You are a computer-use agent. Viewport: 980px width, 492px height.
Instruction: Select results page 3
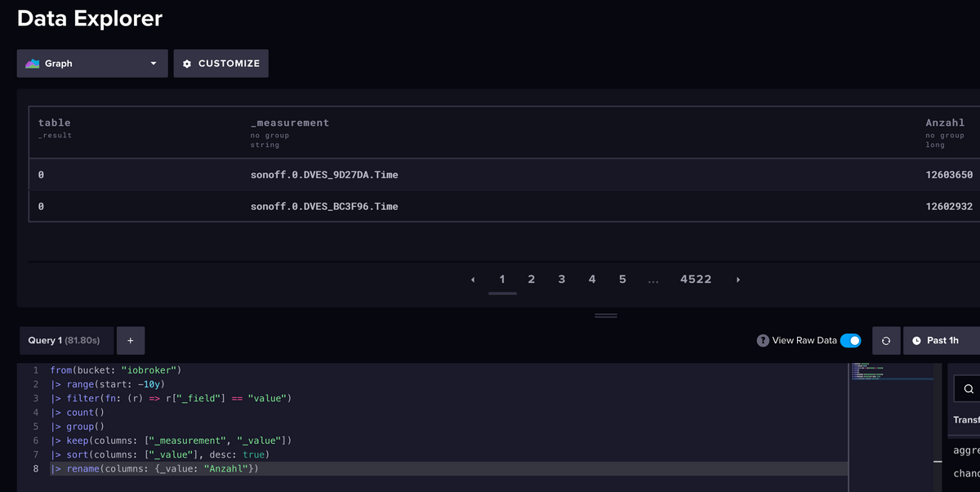click(562, 280)
